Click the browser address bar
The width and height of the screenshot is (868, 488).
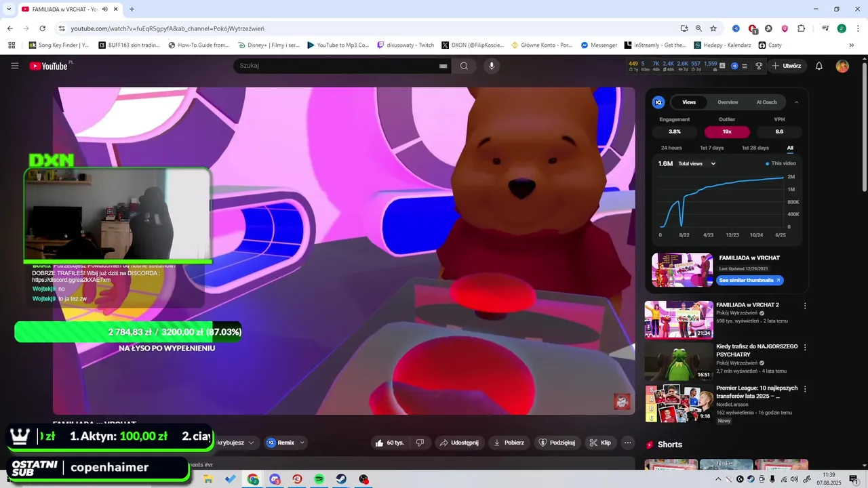coord(366,28)
